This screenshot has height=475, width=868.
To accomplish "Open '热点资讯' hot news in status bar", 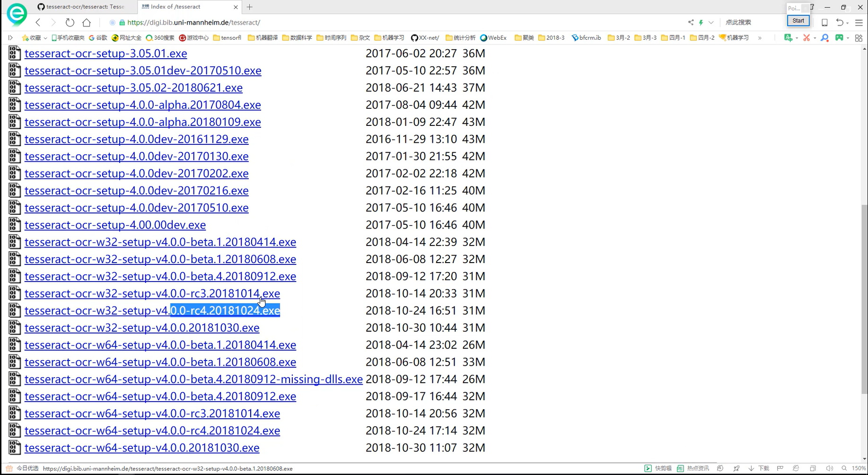I will [693, 468].
